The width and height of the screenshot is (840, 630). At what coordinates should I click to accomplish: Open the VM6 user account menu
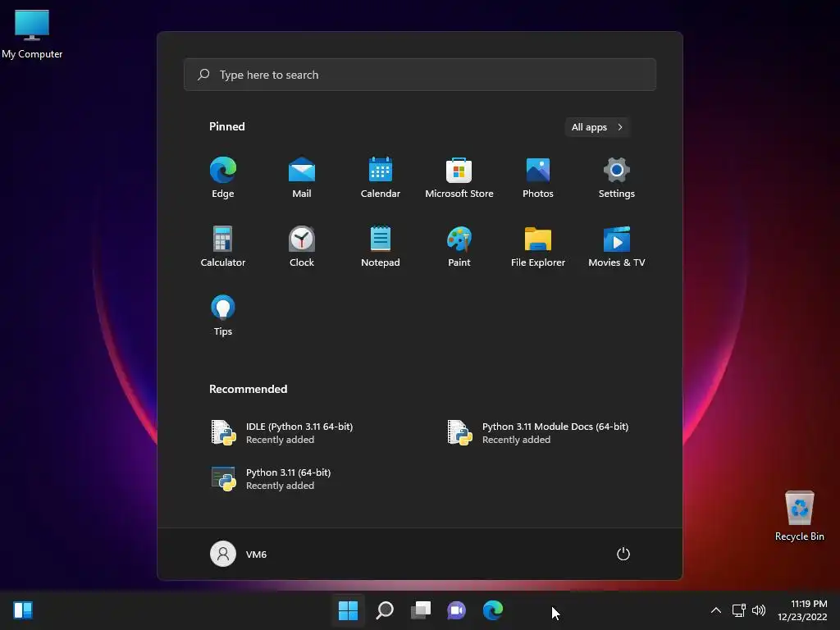[239, 554]
